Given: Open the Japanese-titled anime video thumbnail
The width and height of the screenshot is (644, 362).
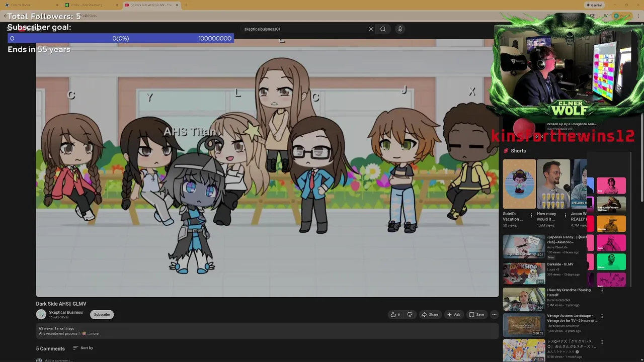Looking at the screenshot, I should point(524,350).
